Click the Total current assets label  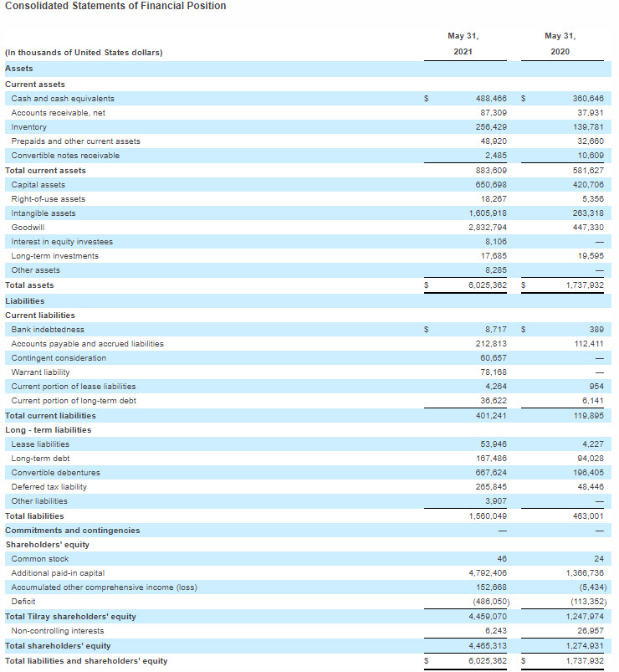(x=45, y=171)
